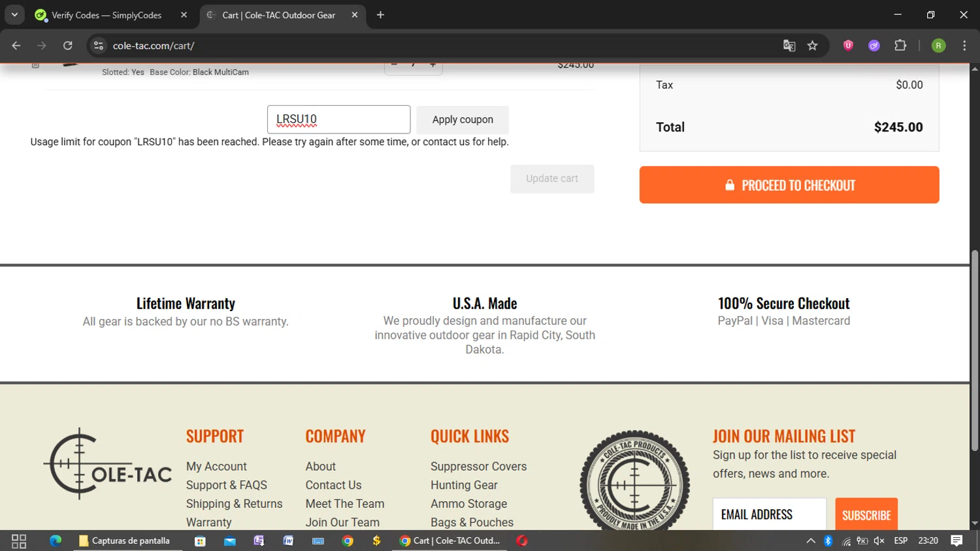Browse Ammo Storage category
Screen dimensions: 980x551
(469, 504)
